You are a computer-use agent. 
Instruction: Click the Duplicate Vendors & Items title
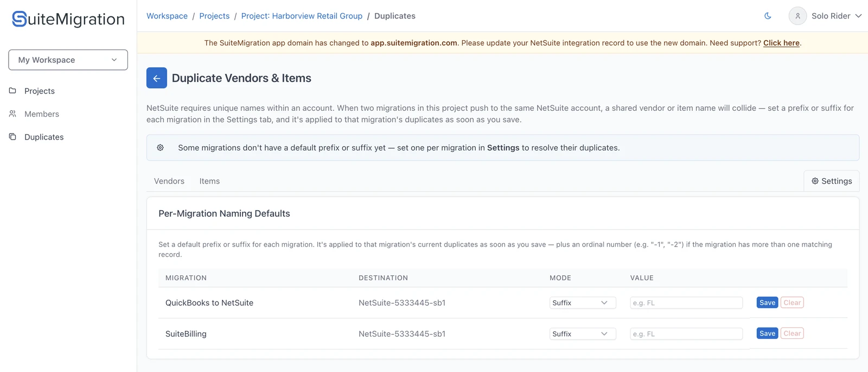[x=241, y=78]
